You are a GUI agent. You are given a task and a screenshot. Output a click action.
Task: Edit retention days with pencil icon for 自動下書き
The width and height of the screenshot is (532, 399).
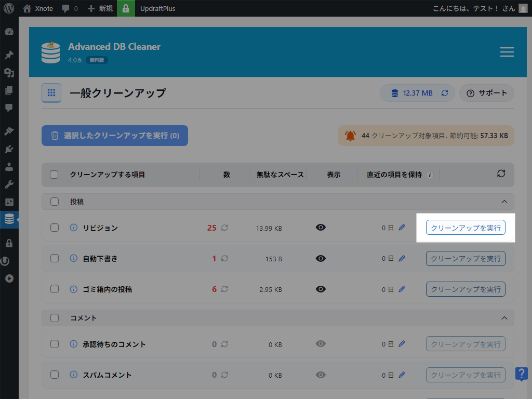[x=402, y=258]
